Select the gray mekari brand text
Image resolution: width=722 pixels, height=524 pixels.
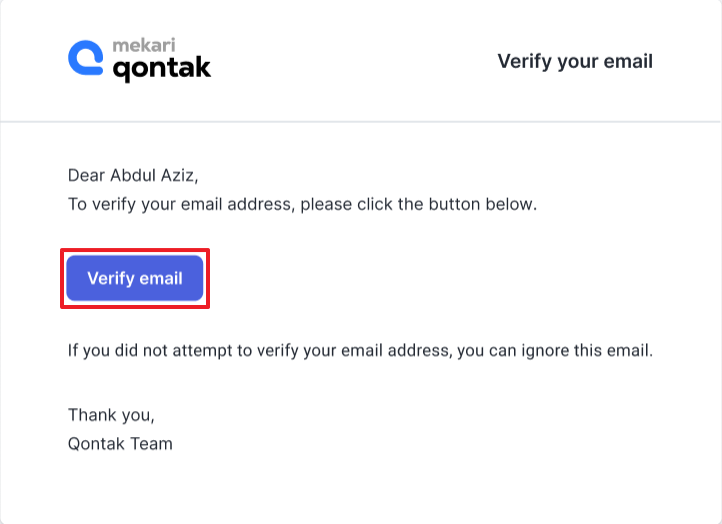pos(144,45)
